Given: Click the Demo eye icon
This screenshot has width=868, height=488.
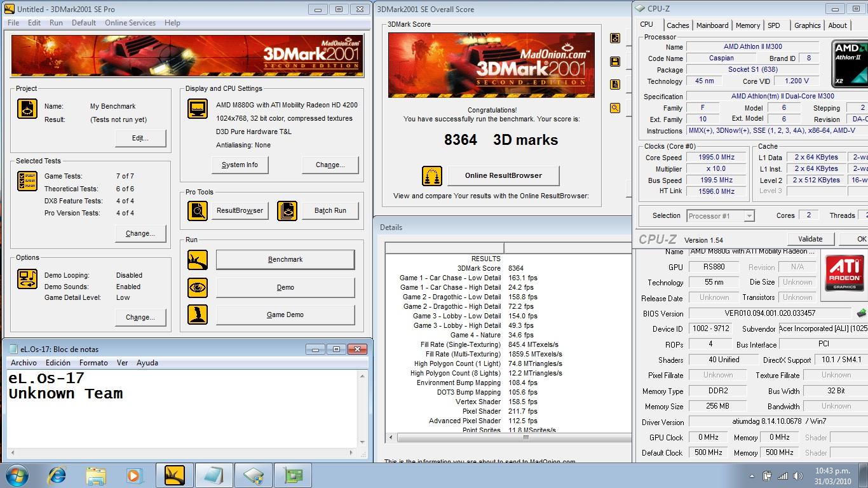Looking at the screenshot, I should (198, 287).
